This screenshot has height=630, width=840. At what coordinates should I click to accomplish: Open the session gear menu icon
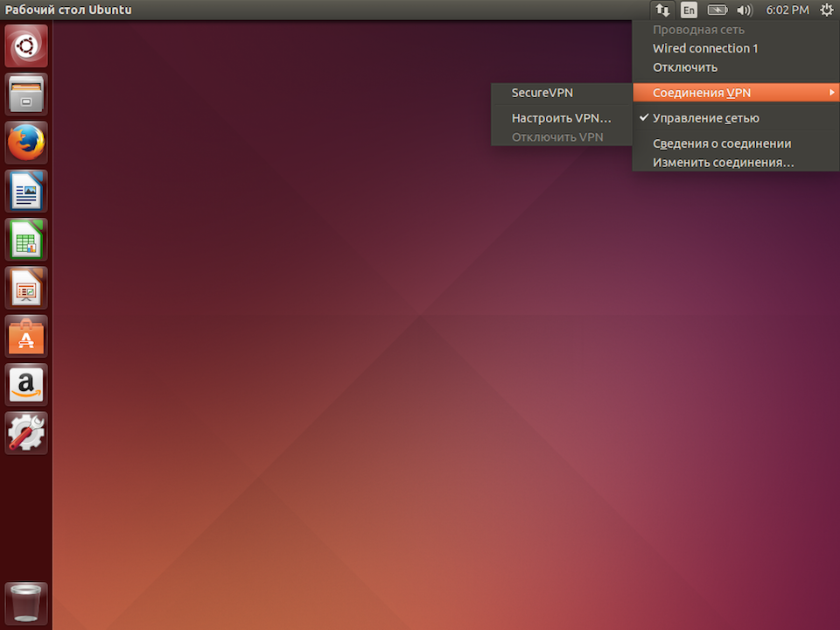coord(827,10)
